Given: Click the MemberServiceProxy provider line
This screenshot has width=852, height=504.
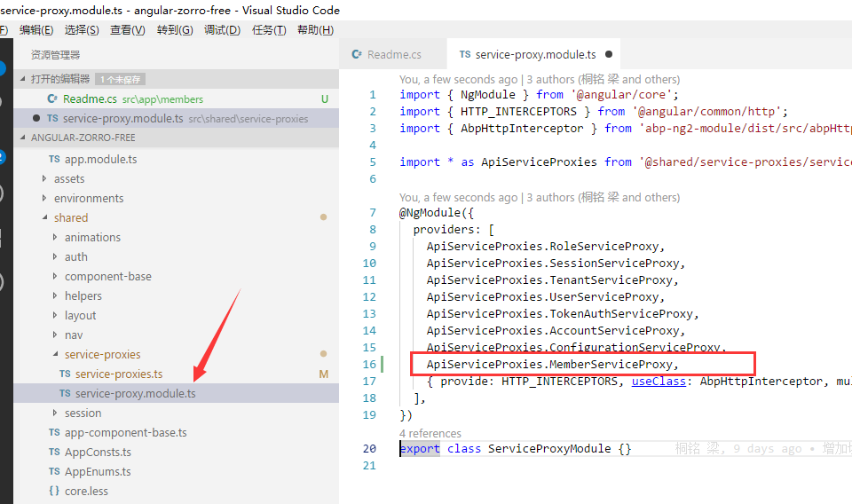Looking at the screenshot, I should click(553, 365).
